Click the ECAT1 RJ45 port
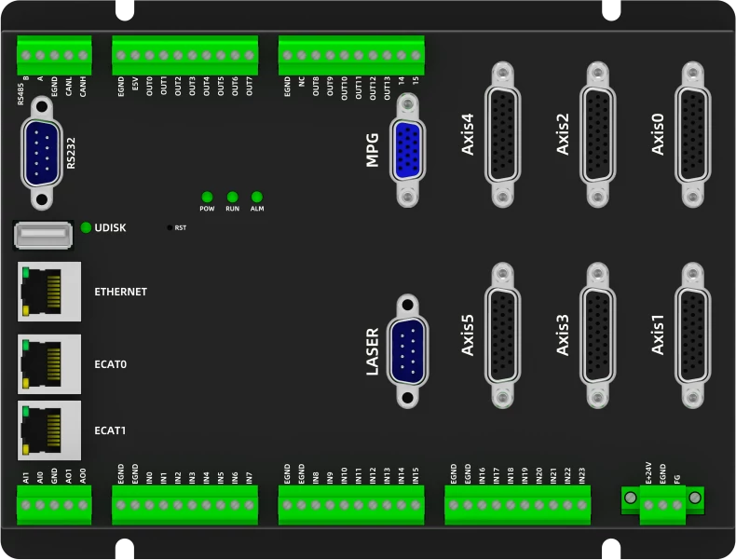The width and height of the screenshot is (736, 560). coord(49,430)
